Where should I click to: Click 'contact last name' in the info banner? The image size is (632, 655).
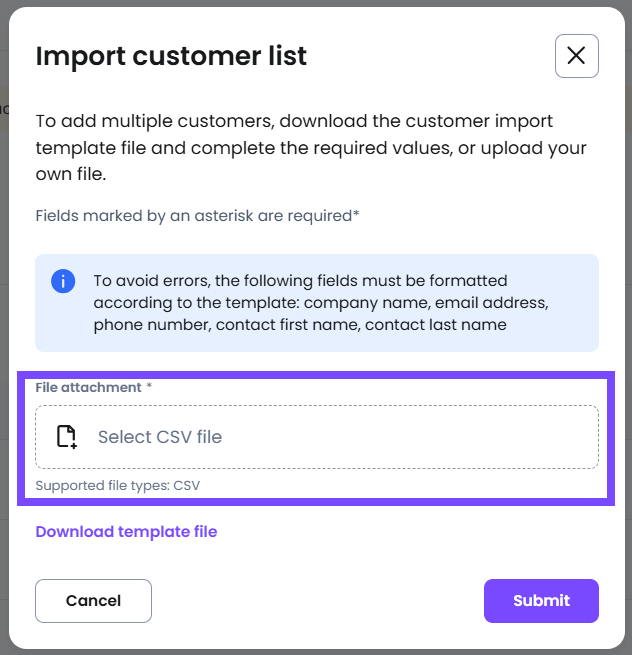tap(436, 325)
